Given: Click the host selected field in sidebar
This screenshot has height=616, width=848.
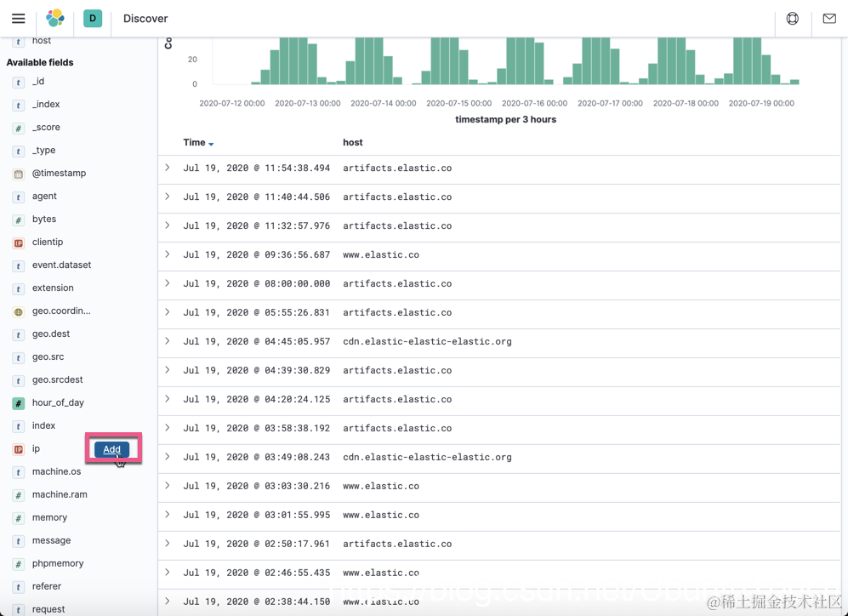Looking at the screenshot, I should pos(42,41).
